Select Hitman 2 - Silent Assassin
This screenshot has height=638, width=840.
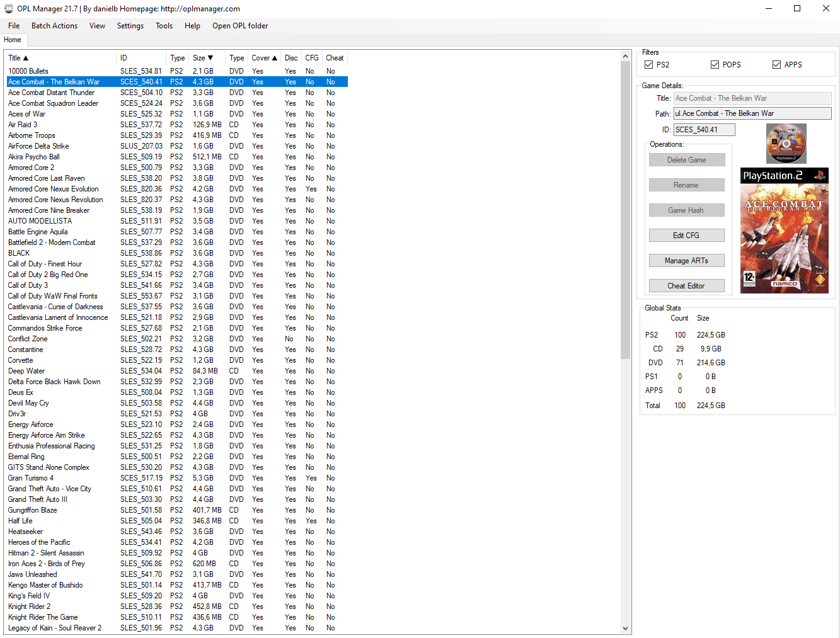click(177, 553)
